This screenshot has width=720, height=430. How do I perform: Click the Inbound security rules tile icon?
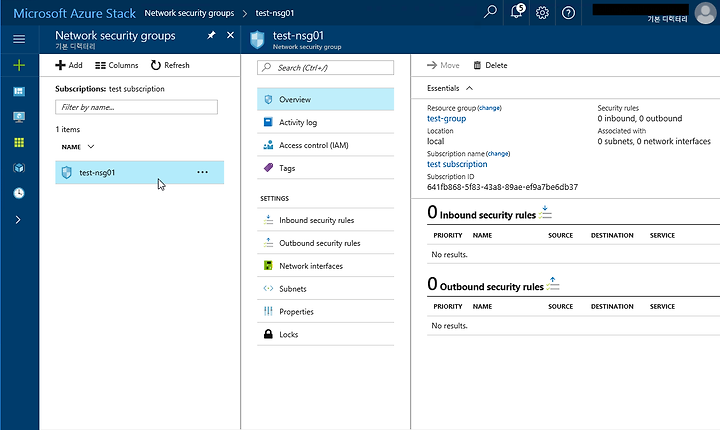[x=545, y=212]
